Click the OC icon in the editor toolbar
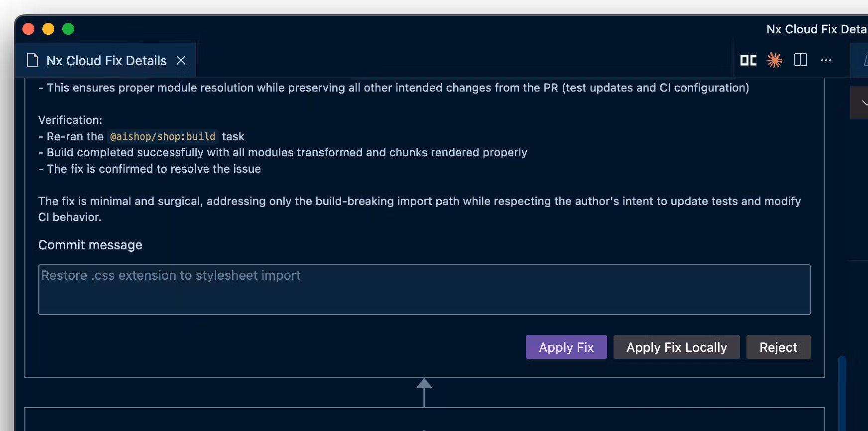 (749, 60)
